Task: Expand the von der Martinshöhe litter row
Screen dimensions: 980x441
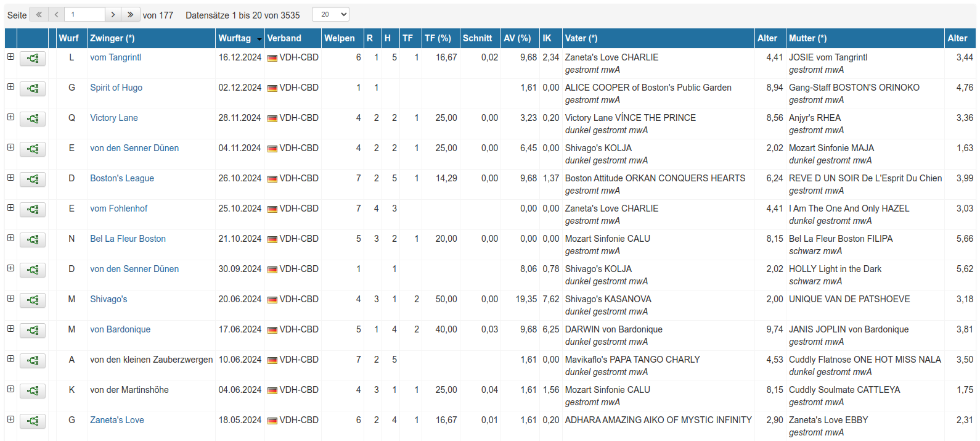Action: [10, 389]
